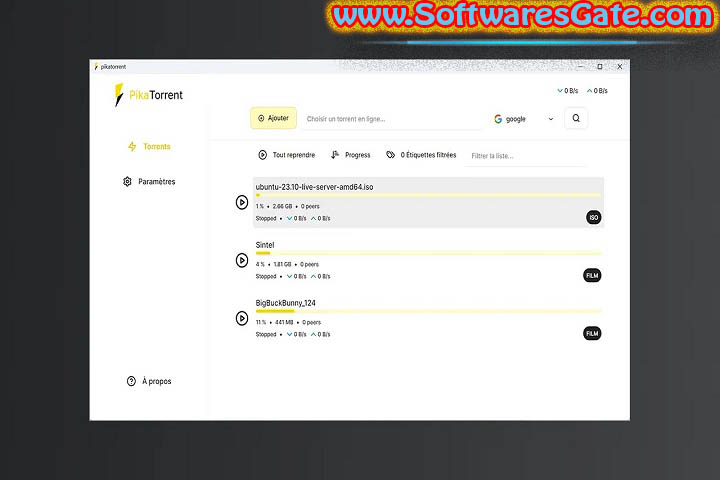Open Paramètres settings page

coord(149,181)
